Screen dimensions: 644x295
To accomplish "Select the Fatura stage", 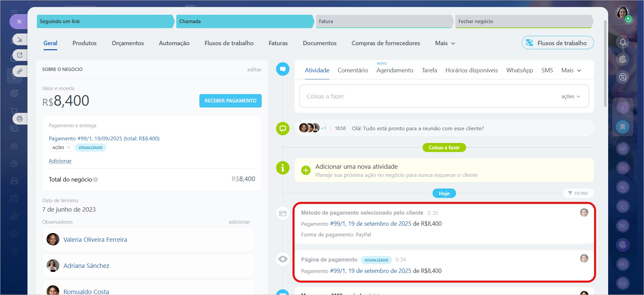I will (385, 21).
